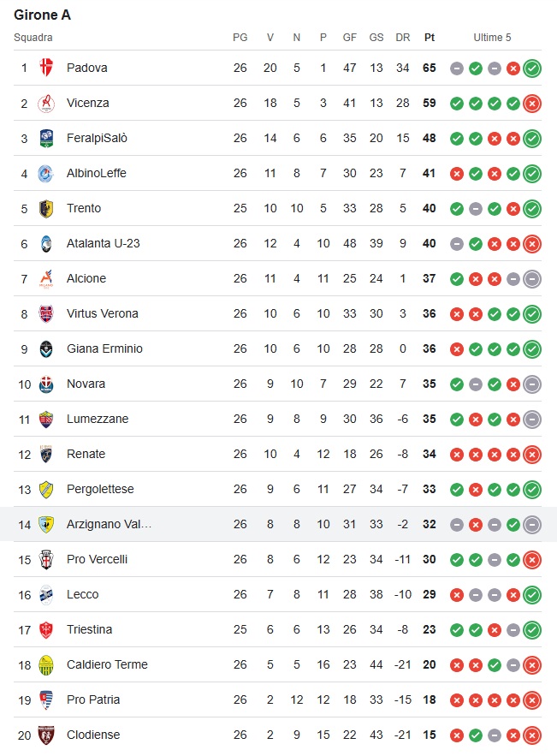Click Padova's latest win result icon
The image size is (557, 756).
(x=532, y=68)
